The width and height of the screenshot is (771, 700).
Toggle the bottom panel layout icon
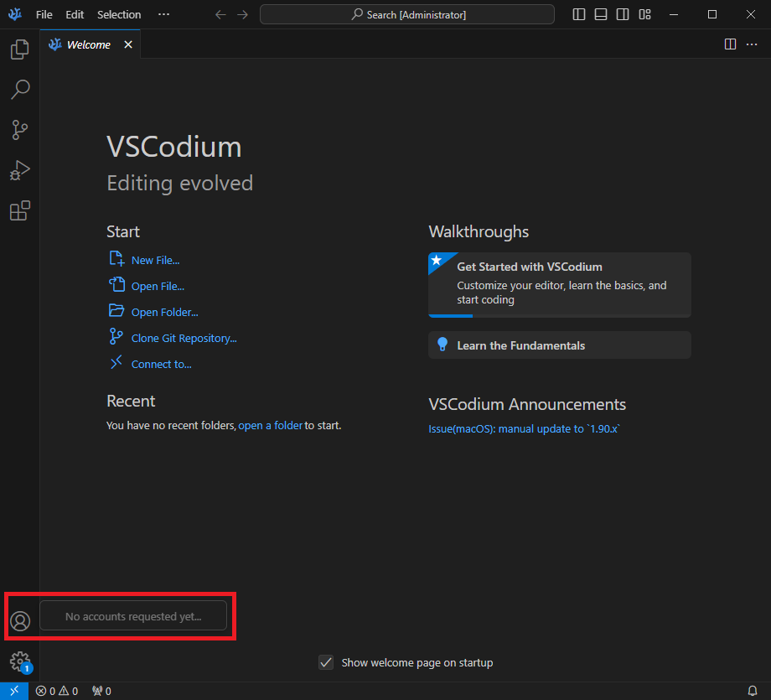pos(600,14)
